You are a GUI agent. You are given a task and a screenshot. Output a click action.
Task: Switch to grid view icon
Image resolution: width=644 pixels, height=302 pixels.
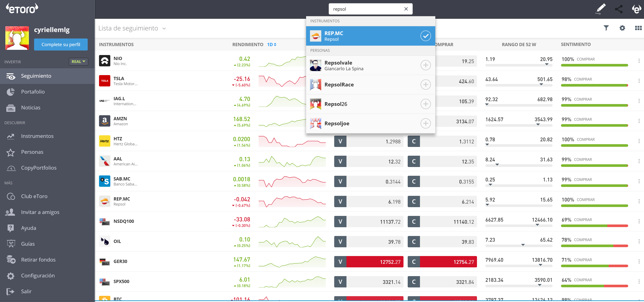click(x=638, y=28)
